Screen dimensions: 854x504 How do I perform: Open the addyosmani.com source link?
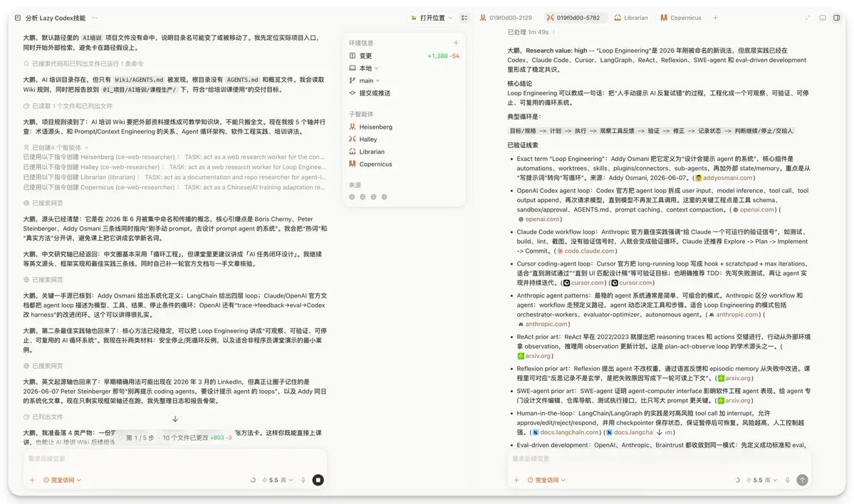(723, 178)
